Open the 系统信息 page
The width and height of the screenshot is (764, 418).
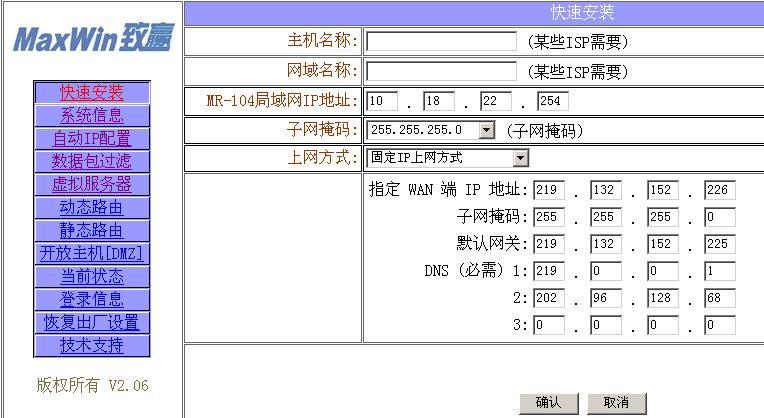(91, 115)
